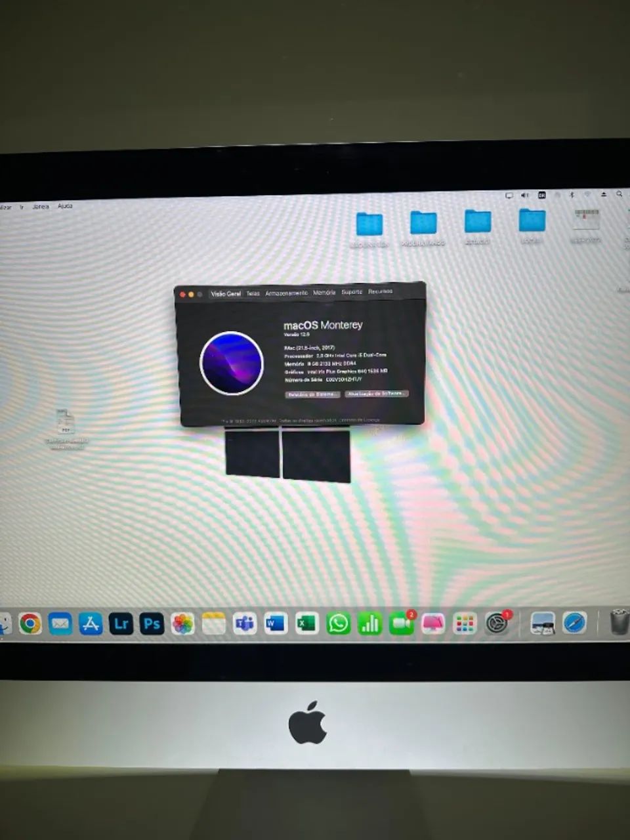
Task: Click the Atualização de Software button
Action: coord(377,394)
